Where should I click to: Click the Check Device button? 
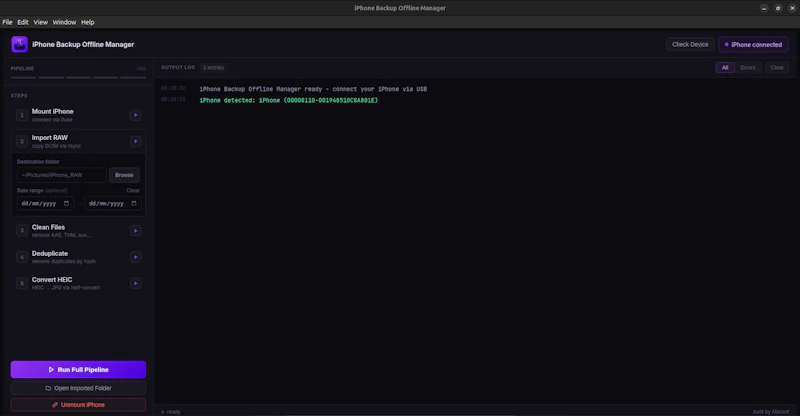690,44
